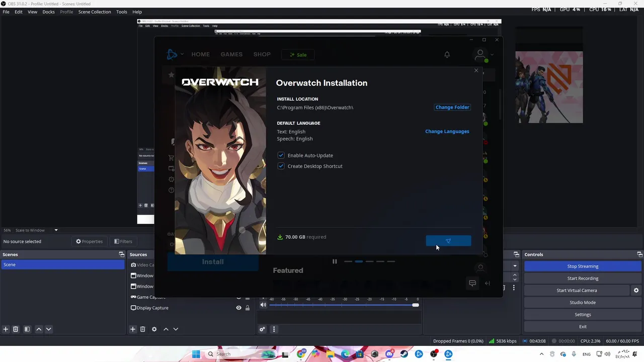644x362 pixels.
Task: Click the taskbar Search box
Action: pyautogui.click(x=240, y=354)
